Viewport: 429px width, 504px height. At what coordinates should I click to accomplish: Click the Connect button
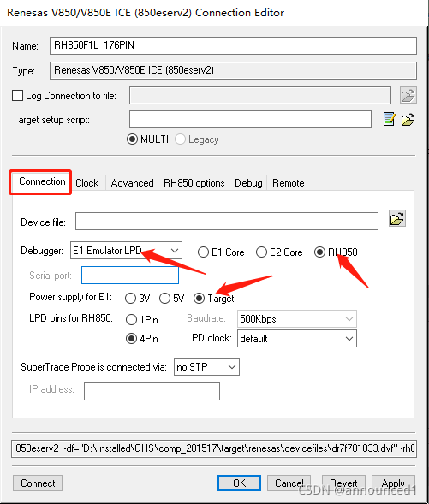click(x=38, y=483)
